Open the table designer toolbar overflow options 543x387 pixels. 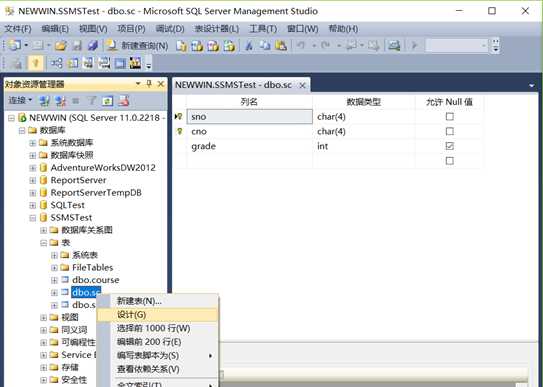click(149, 65)
